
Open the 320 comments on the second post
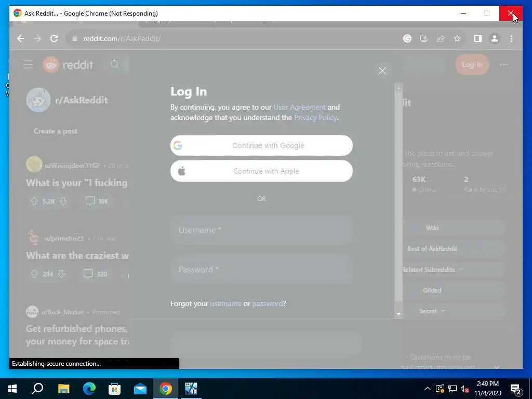(96, 274)
